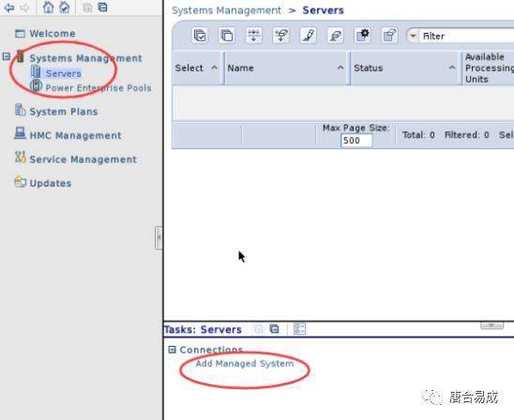This screenshot has height=420, width=514.
Task: Open Servers in the navigation tree
Action: [63, 73]
